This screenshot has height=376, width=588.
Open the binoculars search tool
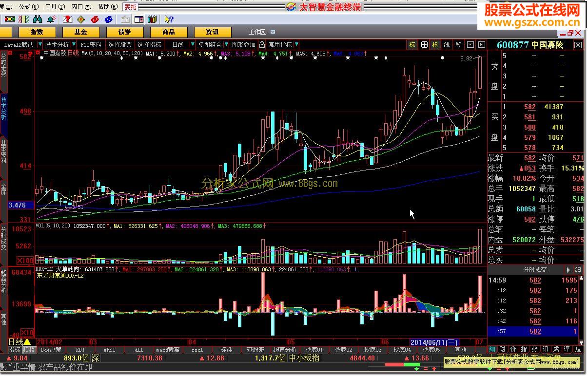[x=38, y=19]
